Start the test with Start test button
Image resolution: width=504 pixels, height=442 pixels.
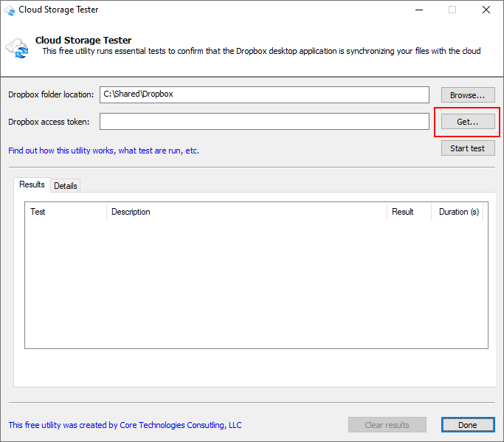click(x=468, y=148)
